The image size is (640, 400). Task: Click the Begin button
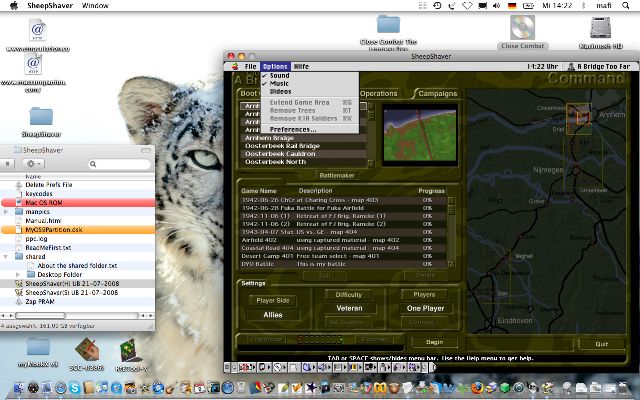pos(434,342)
